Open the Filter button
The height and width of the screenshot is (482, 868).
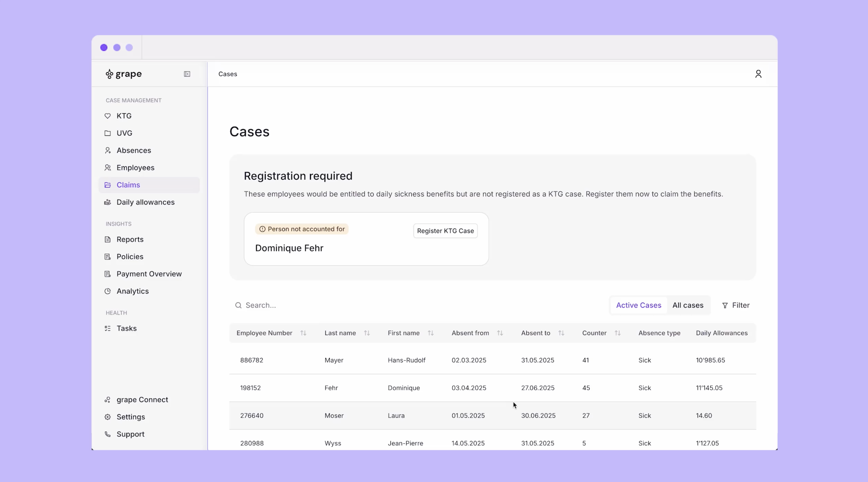(735, 305)
